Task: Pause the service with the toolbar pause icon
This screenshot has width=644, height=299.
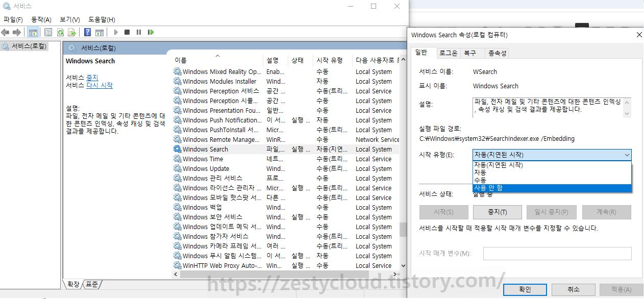Action: pos(139,32)
